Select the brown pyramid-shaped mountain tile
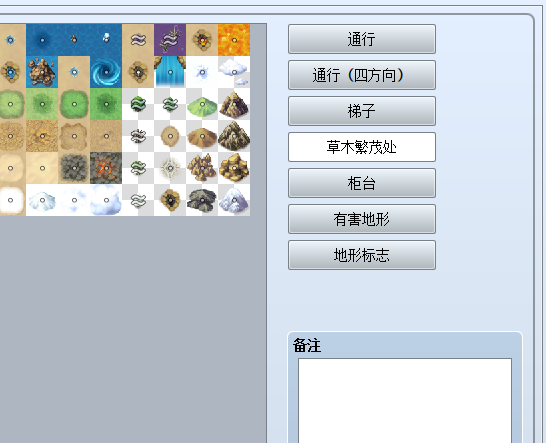This screenshot has height=443, width=546. [234, 104]
